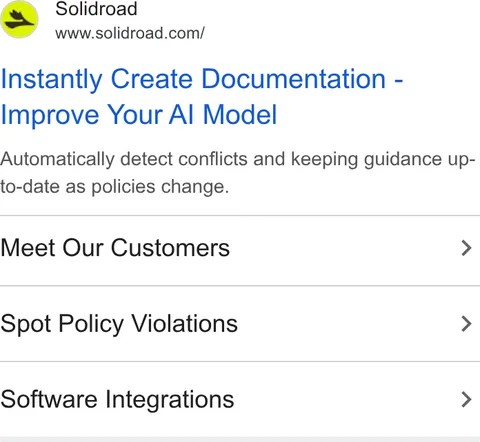The height and width of the screenshot is (442, 480).
Task: Open the Spot Policy Violations sitelink
Action: click(x=240, y=323)
